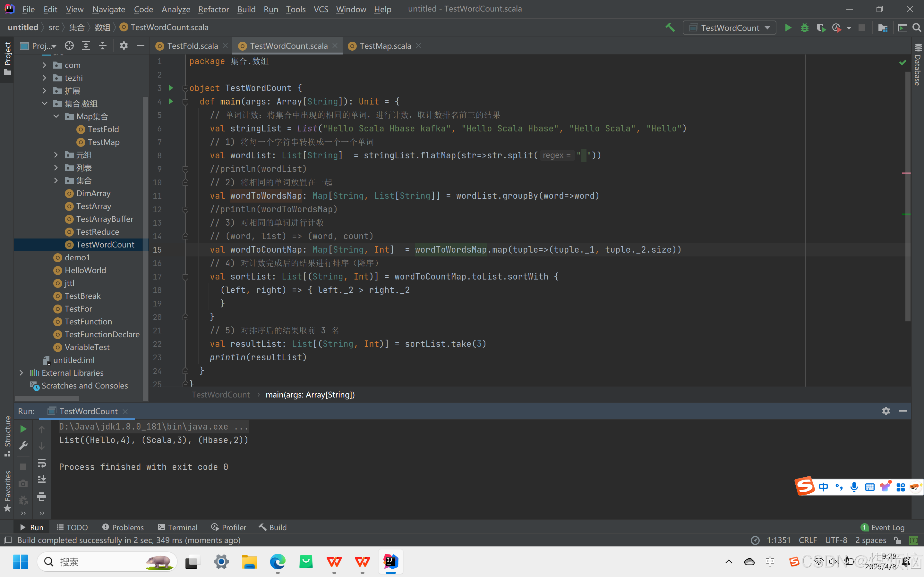
Task: Open the Refactor menu
Action: pos(213,9)
